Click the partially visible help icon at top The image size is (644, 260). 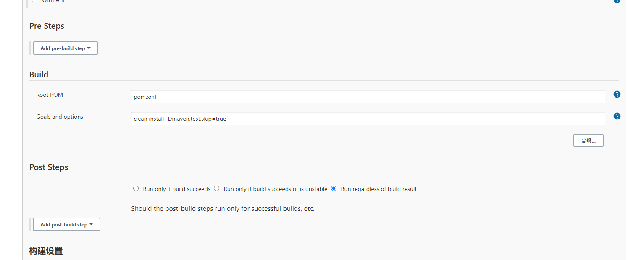pyautogui.click(x=617, y=1)
